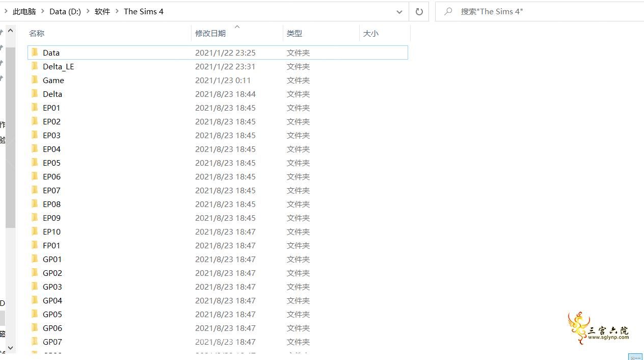Click the EP08 folder icon
The width and height of the screenshot is (644, 360).
pos(35,204)
